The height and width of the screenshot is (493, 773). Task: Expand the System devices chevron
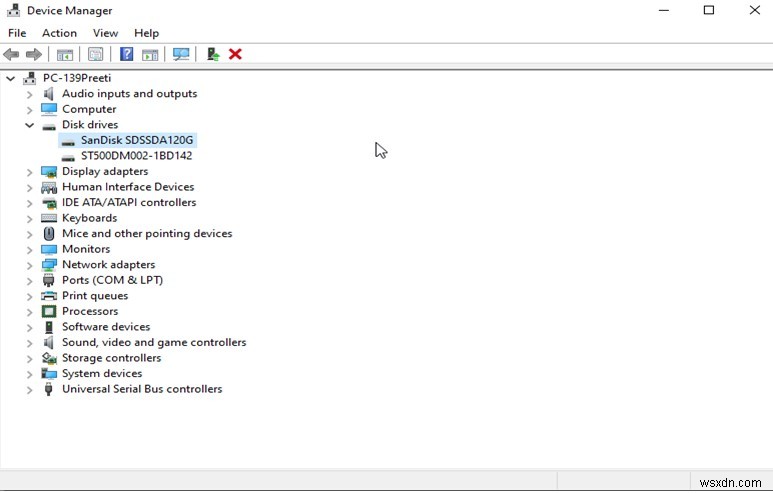(30, 374)
